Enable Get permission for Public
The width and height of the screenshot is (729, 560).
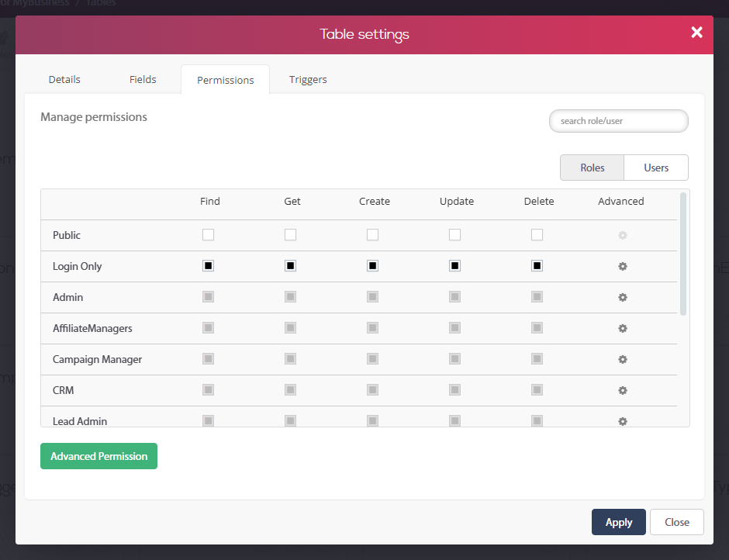[291, 235]
